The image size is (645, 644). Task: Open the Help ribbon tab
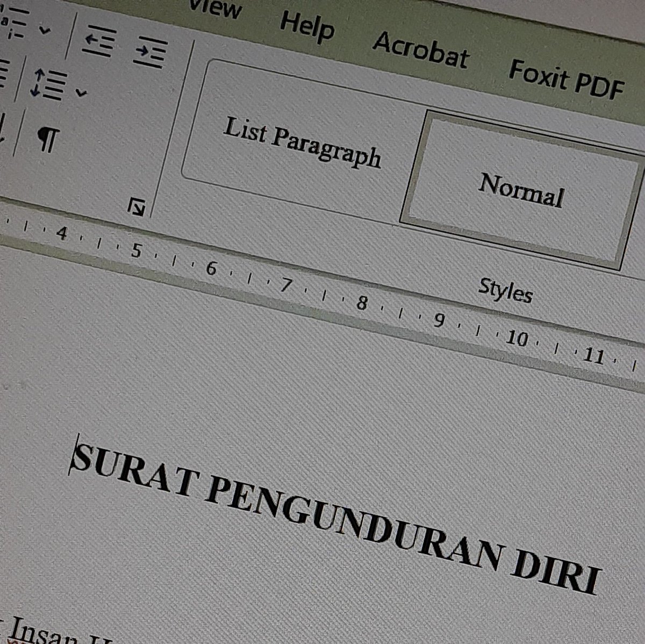click(x=307, y=26)
